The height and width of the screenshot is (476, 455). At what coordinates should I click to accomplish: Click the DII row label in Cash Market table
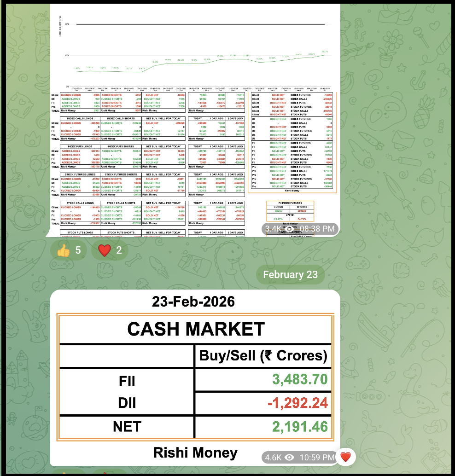click(127, 403)
